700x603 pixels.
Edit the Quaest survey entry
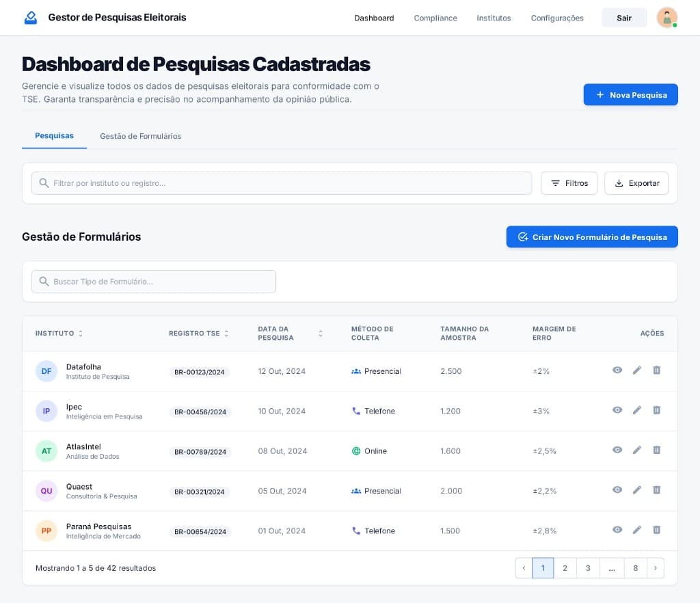pos(637,490)
